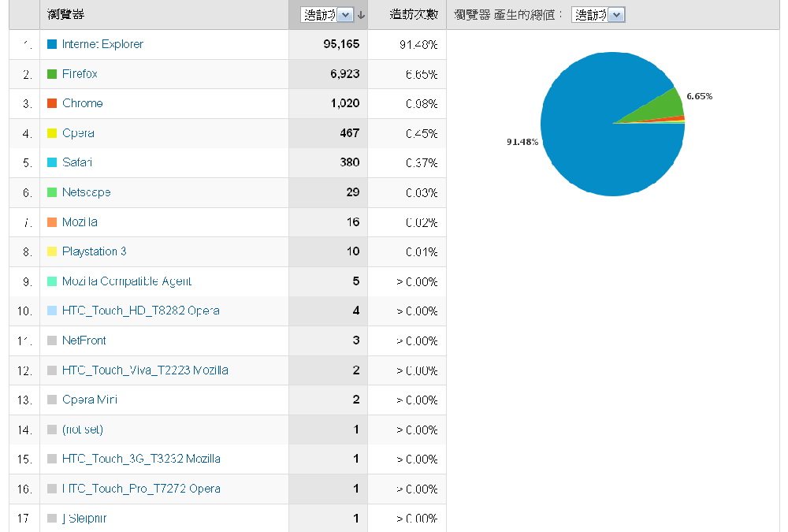Click the blue Internet Explorer color swatch
Image resolution: width=788 pixels, height=532 pixels.
coord(52,44)
